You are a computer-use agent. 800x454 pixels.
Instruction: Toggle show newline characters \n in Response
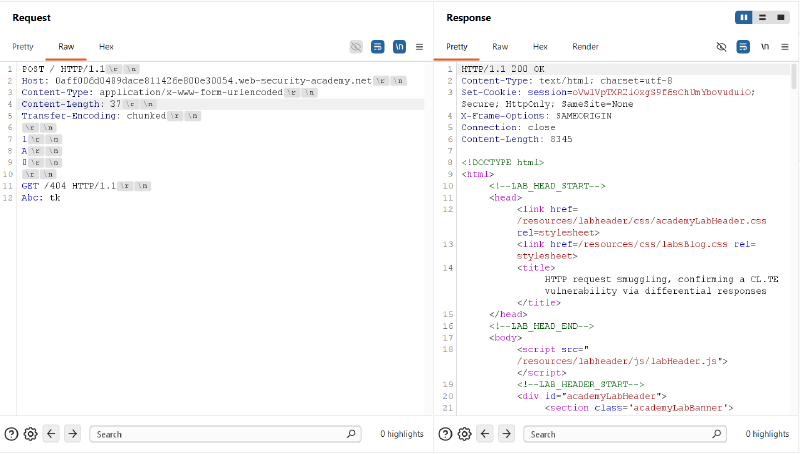765,46
